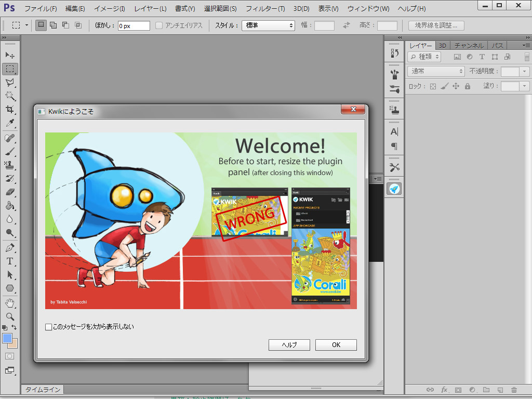Click the blue foreground color swatch
Viewport: 532px width, 399px height.
(x=6, y=338)
